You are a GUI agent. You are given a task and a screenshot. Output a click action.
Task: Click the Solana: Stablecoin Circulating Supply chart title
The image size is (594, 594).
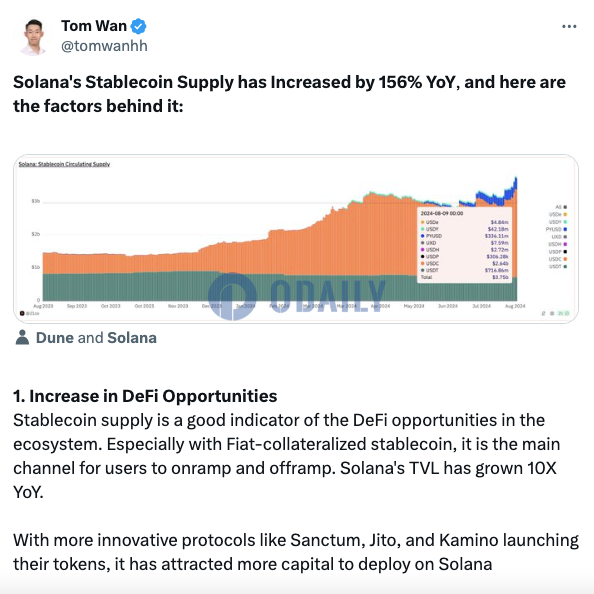click(64, 164)
